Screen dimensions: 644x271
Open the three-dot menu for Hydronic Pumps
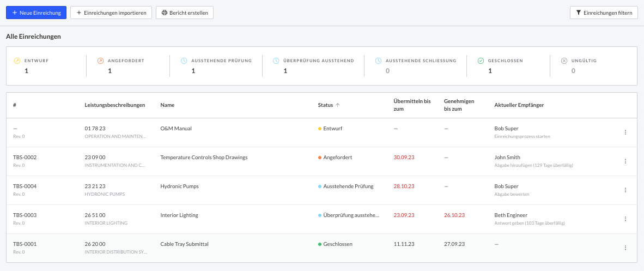[x=625, y=190]
